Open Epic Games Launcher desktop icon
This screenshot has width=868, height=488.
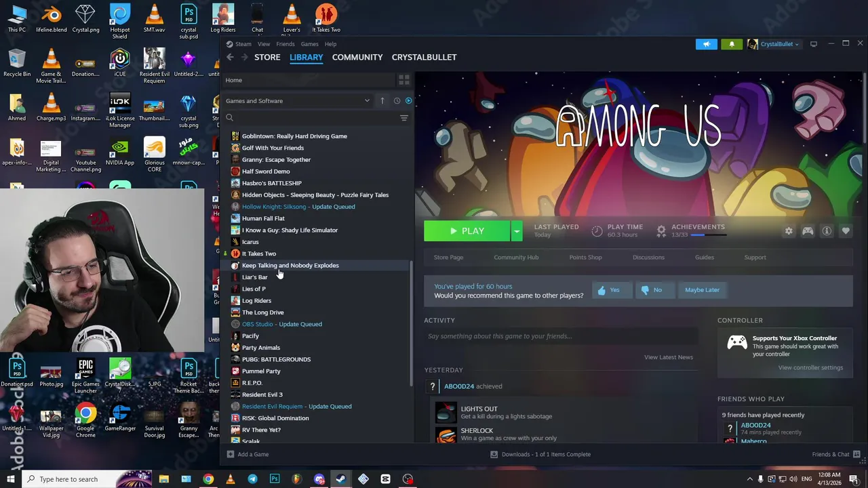[85, 377]
